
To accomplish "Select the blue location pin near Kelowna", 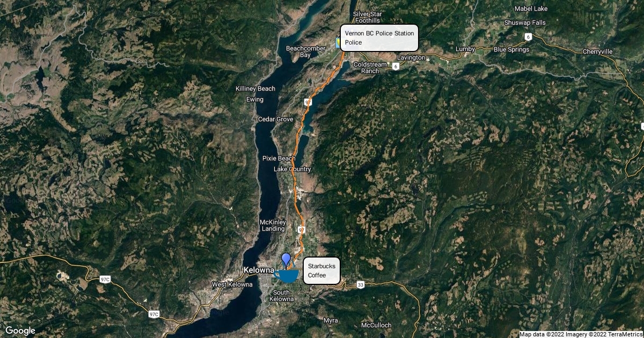I will point(286,261).
